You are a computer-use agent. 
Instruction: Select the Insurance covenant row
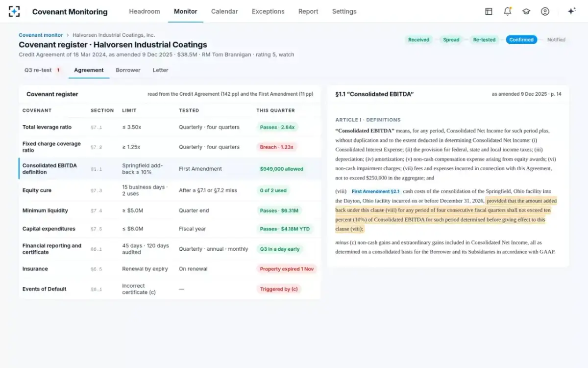click(x=170, y=269)
